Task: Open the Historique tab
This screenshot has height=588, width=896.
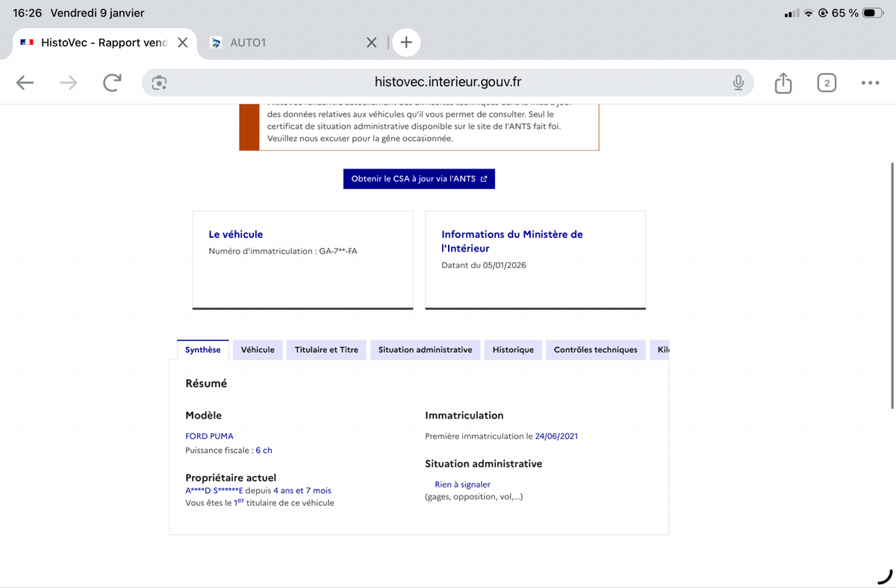Action: coord(513,350)
